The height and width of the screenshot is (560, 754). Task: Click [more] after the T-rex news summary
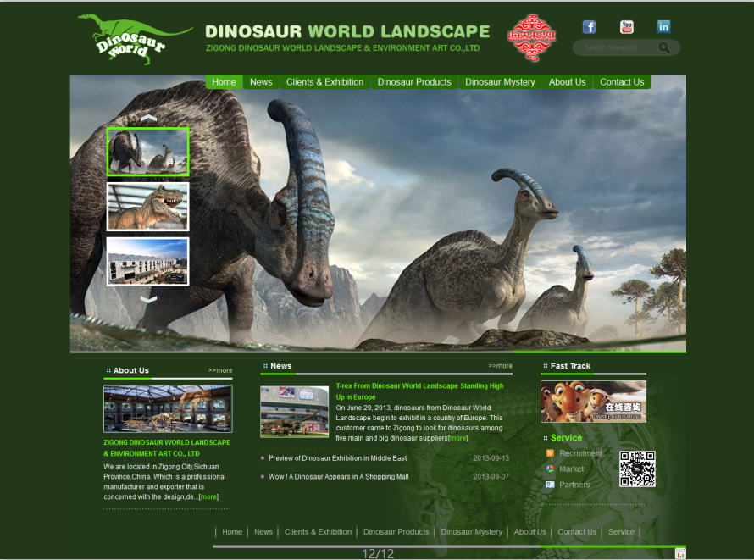click(x=457, y=438)
